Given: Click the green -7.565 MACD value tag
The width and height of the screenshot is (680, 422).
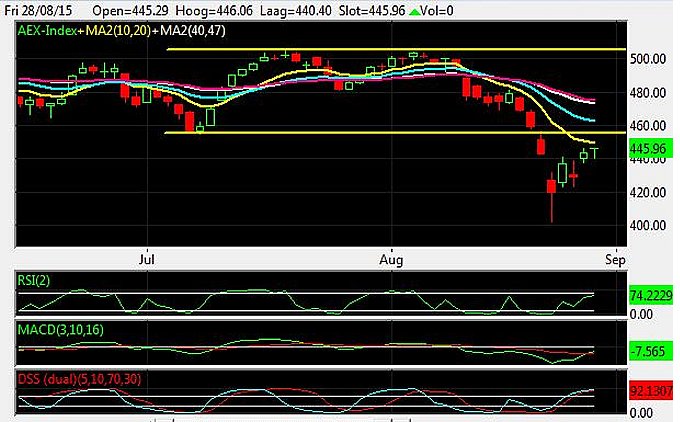Looking at the screenshot, I should [649, 351].
